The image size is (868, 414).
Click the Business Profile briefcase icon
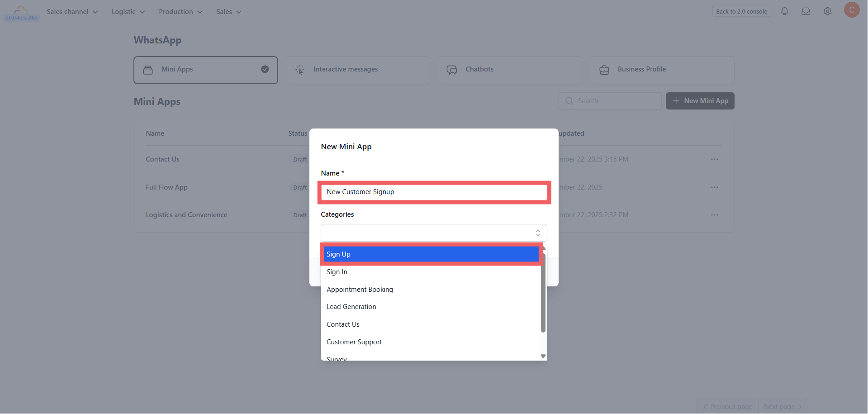point(604,70)
